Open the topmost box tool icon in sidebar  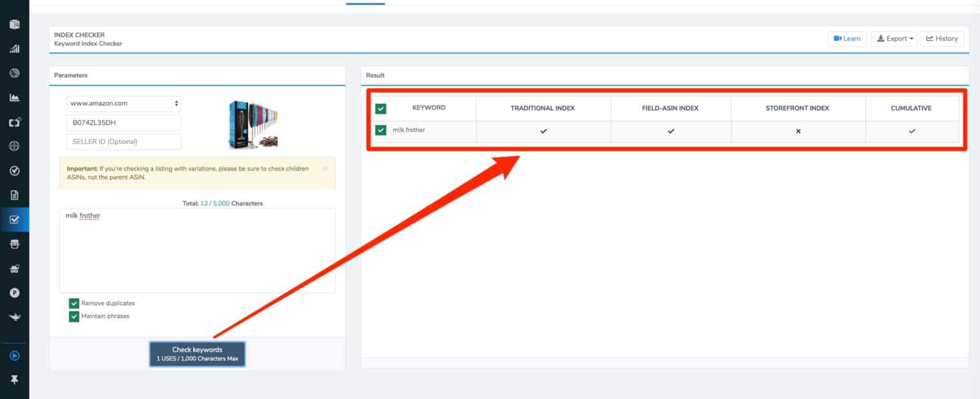[x=15, y=24]
